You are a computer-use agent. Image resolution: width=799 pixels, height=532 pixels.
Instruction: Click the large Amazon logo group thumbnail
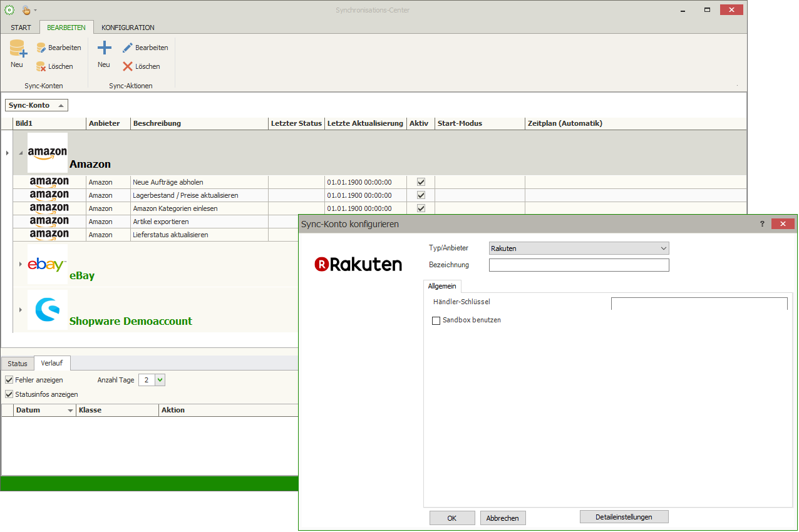tap(48, 153)
